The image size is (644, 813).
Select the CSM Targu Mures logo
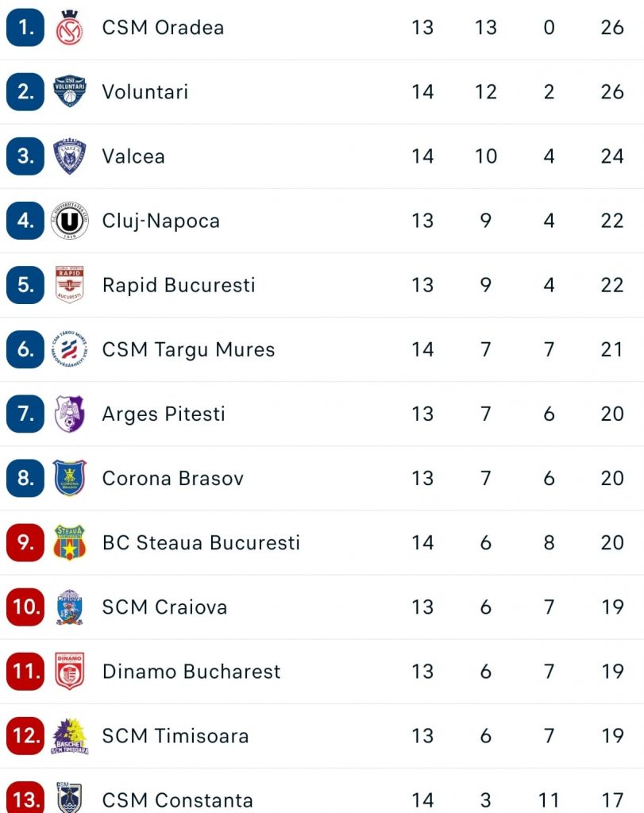pos(69,349)
